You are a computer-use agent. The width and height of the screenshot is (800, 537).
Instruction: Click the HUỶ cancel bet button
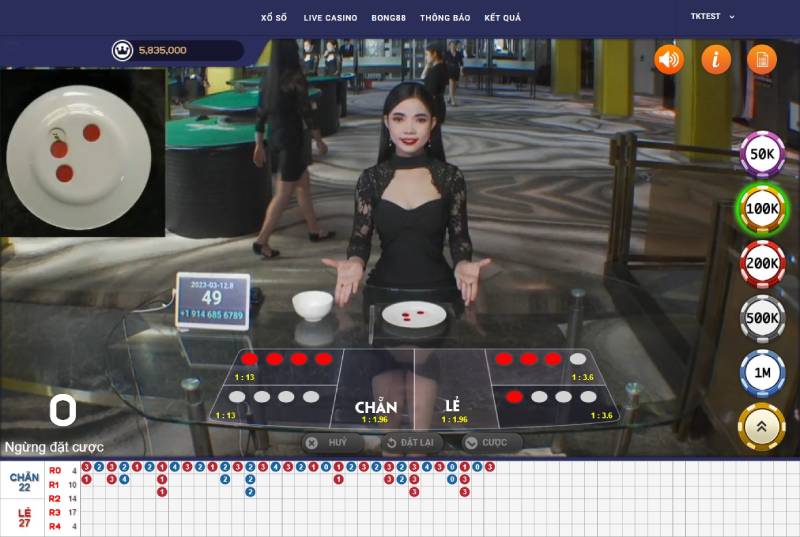(x=332, y=442)
